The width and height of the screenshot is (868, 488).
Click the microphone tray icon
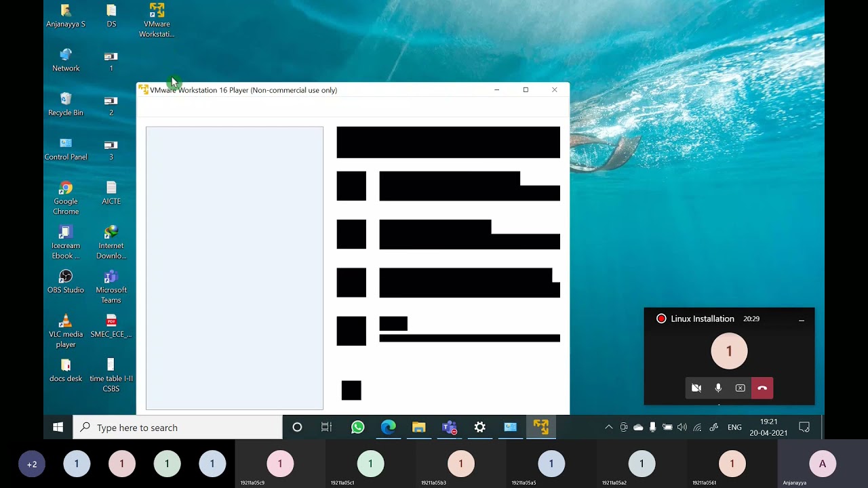click(652, 427)
